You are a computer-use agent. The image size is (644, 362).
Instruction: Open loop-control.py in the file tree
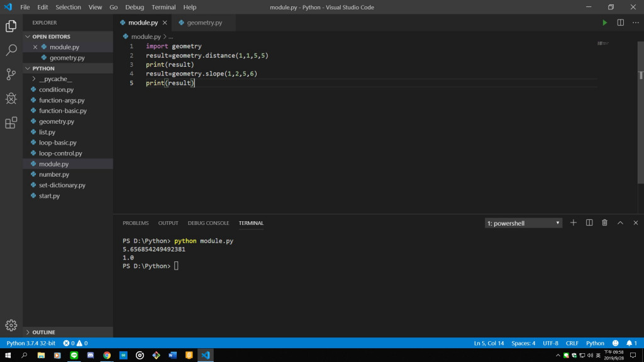[x=68, y=153]
